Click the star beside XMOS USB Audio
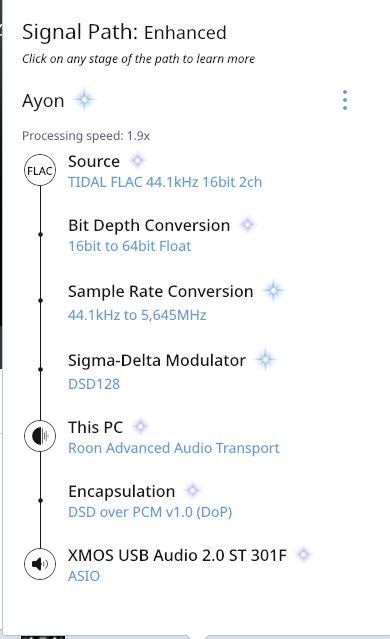This screenshot has width=390, height=639. 303,554
